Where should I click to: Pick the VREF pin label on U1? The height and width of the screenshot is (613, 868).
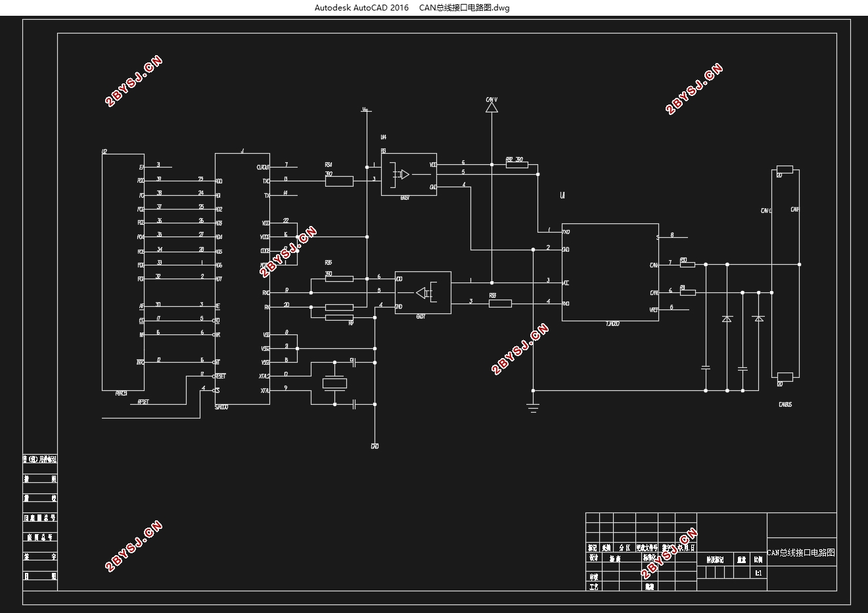click(654, 309)
